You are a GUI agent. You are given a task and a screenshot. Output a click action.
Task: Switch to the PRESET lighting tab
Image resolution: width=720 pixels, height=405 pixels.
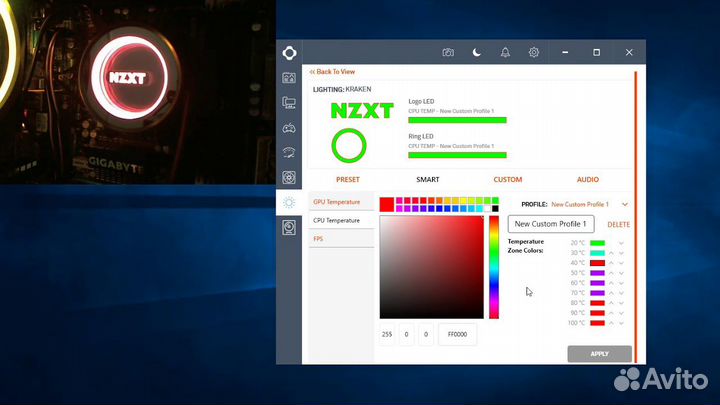tap(348, 180)
